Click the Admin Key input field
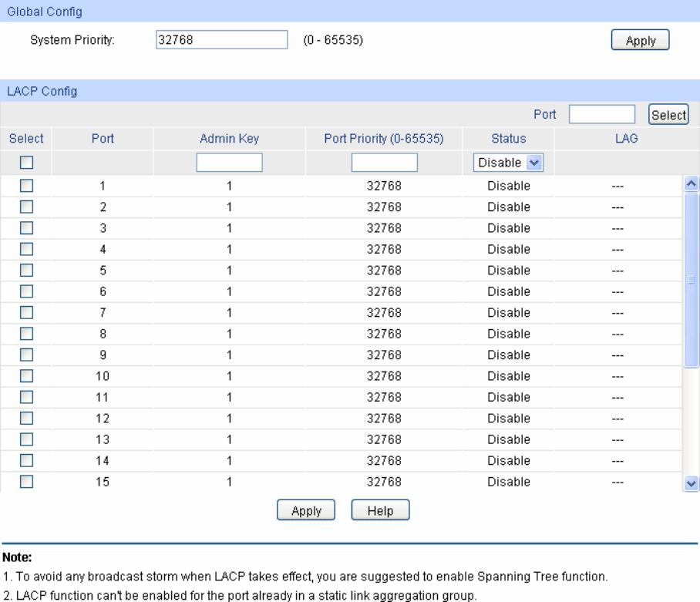 click(x=229, y=163)
